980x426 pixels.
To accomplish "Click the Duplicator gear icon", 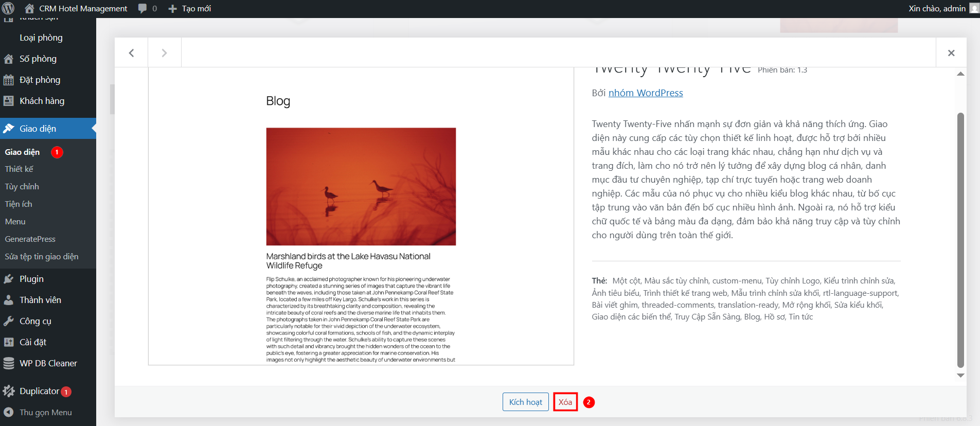I will 9,391.
